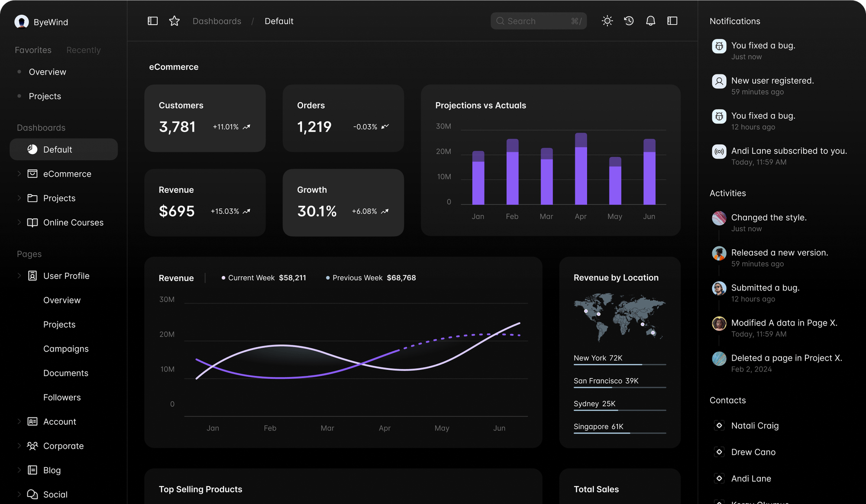Viewport: 866px width, 504px height.
Task: Click the world map in Revenue by Location
Action: [x=620, y=317]
